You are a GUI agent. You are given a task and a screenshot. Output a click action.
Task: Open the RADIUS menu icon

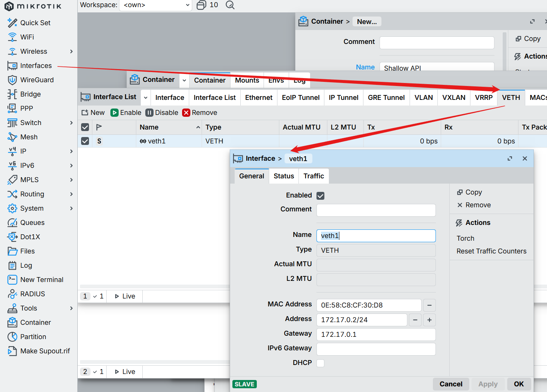tap(12, 294)
